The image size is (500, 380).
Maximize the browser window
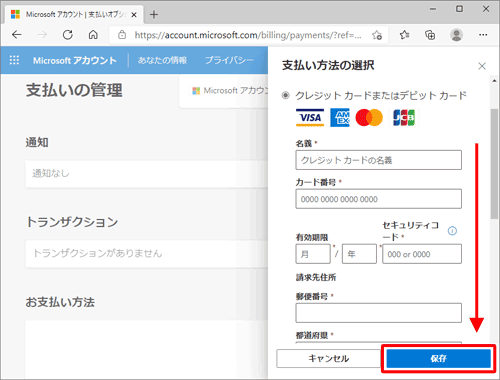click(459, 9)
